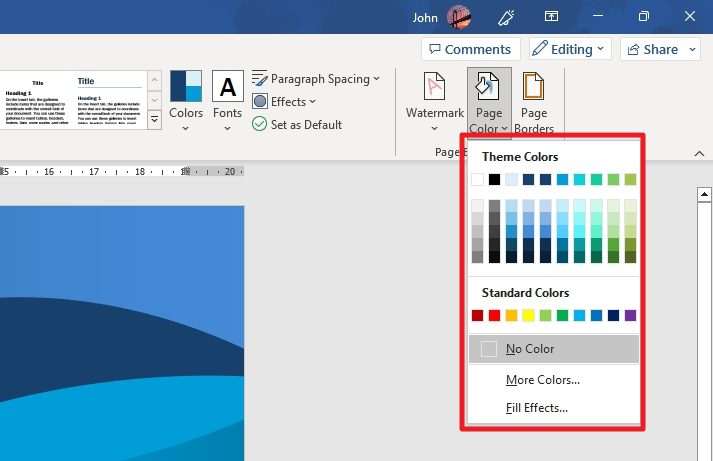
Task: Pick standard green swatch
Action: coord(562,316)
